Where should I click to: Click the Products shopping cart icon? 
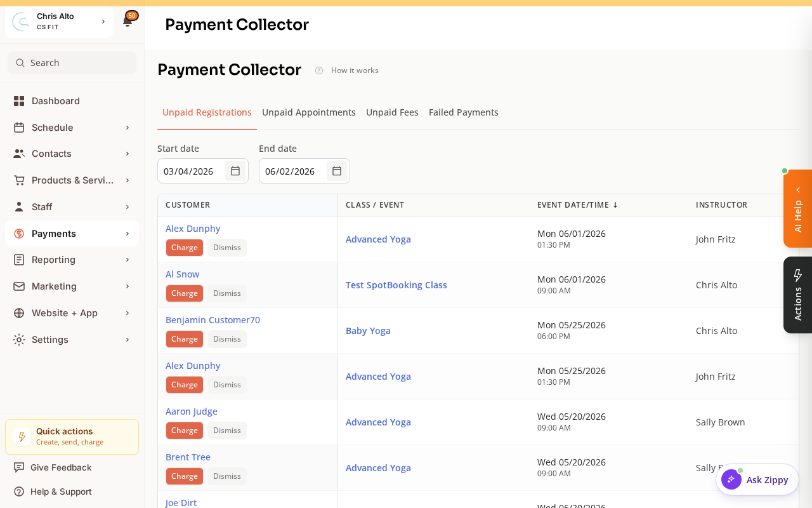coord(19,180)
